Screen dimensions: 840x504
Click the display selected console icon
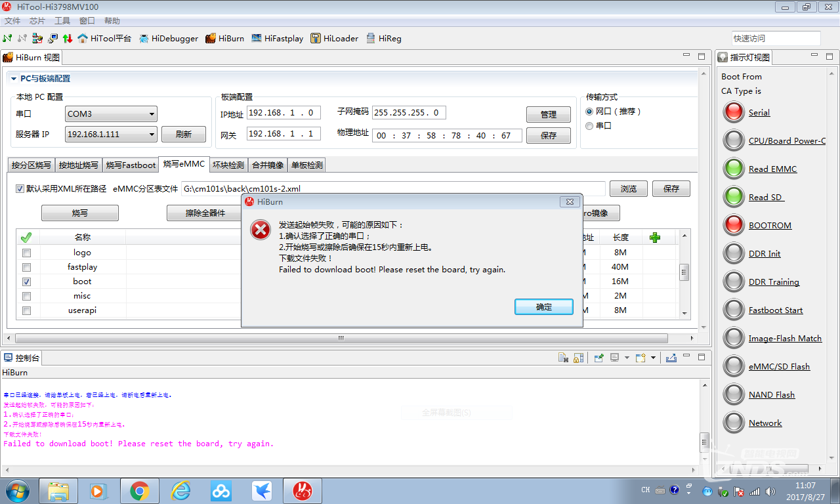[x=614, y=358]
